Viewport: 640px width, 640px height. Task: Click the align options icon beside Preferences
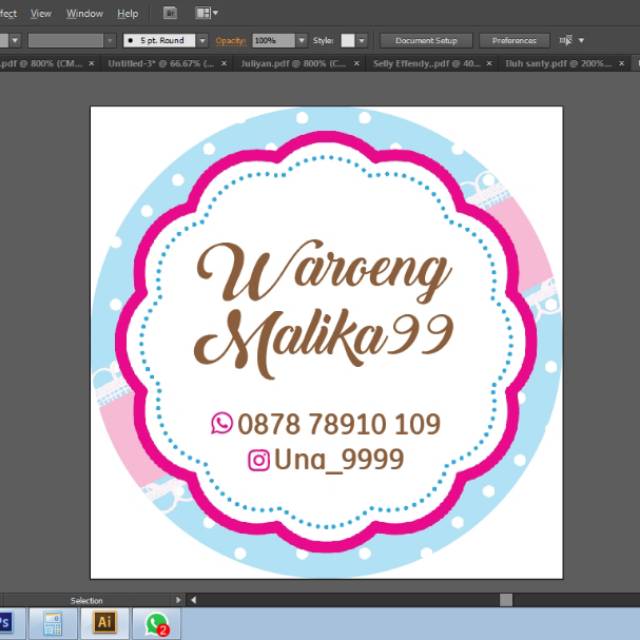566,40
